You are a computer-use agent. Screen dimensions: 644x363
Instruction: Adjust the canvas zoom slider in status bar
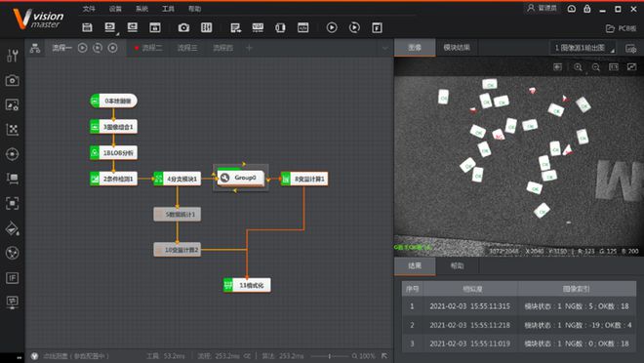pos(329,356)
